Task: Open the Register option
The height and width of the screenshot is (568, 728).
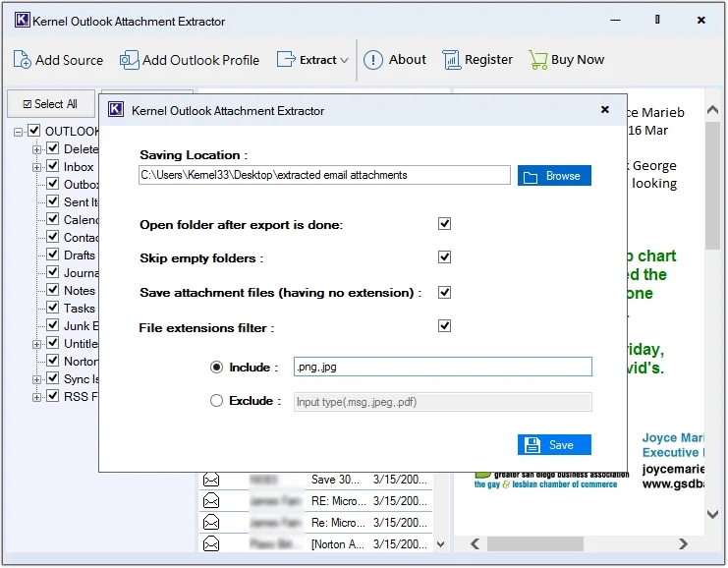Action: point(477,60)
